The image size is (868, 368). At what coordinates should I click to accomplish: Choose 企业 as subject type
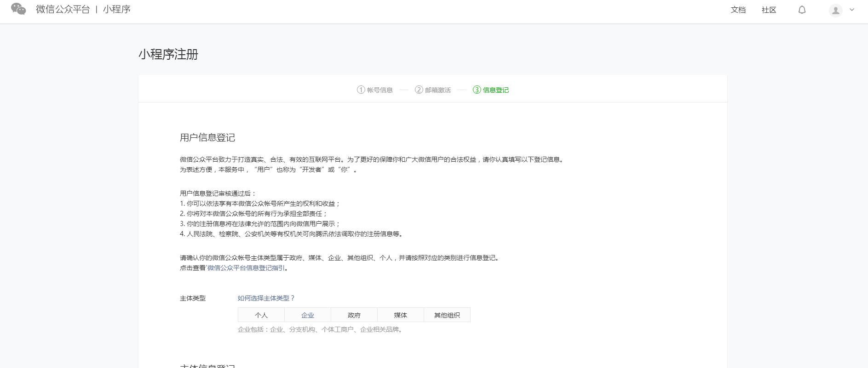(308, 315)
